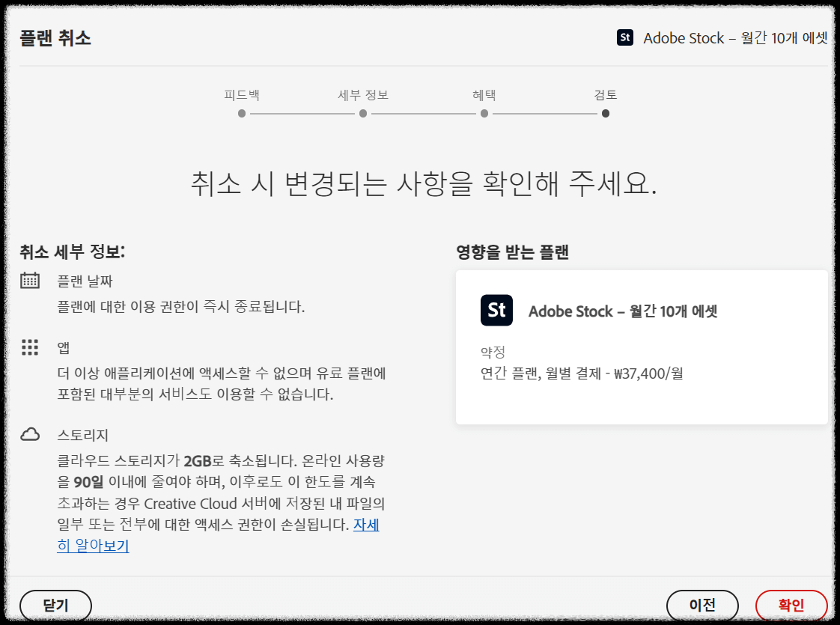Click the apps grid icon beside 앱
The image size is (840, 625).
tap(30, 347)
